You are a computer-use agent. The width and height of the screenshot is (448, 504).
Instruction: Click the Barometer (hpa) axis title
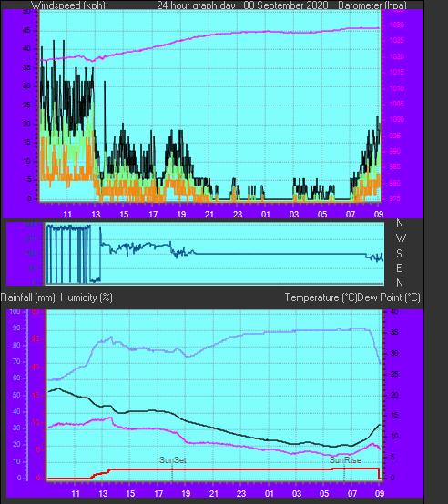tap(372, 5)
